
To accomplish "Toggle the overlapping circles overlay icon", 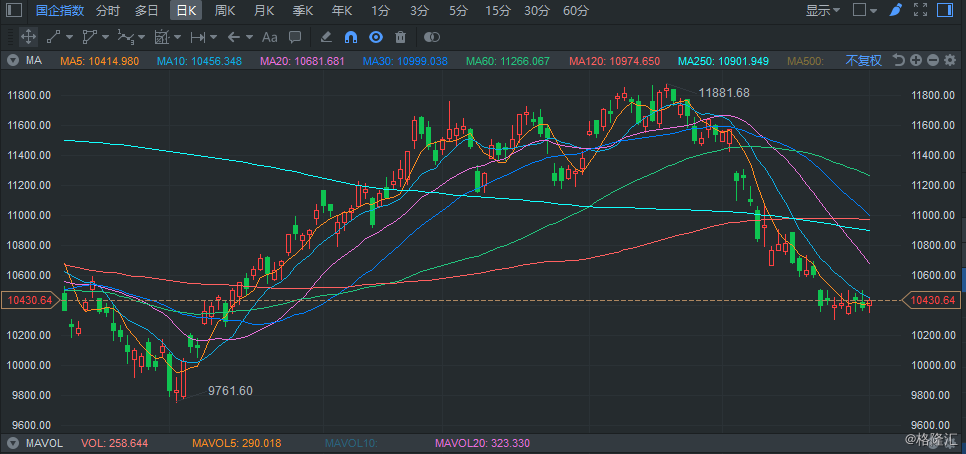I will click(432, 37).
